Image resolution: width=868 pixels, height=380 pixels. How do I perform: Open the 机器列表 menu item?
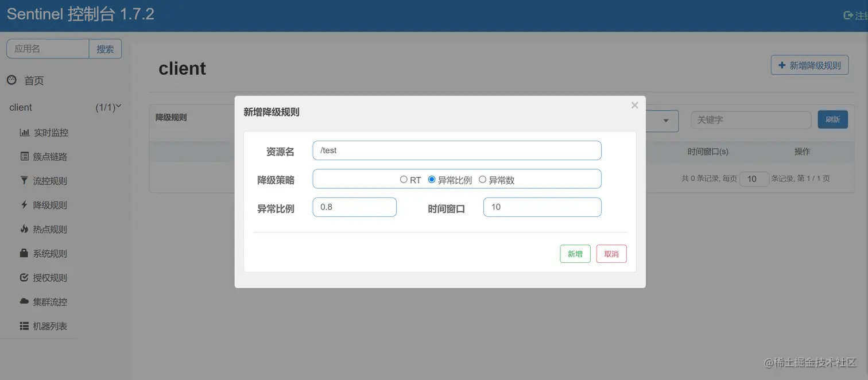(51, 326)
